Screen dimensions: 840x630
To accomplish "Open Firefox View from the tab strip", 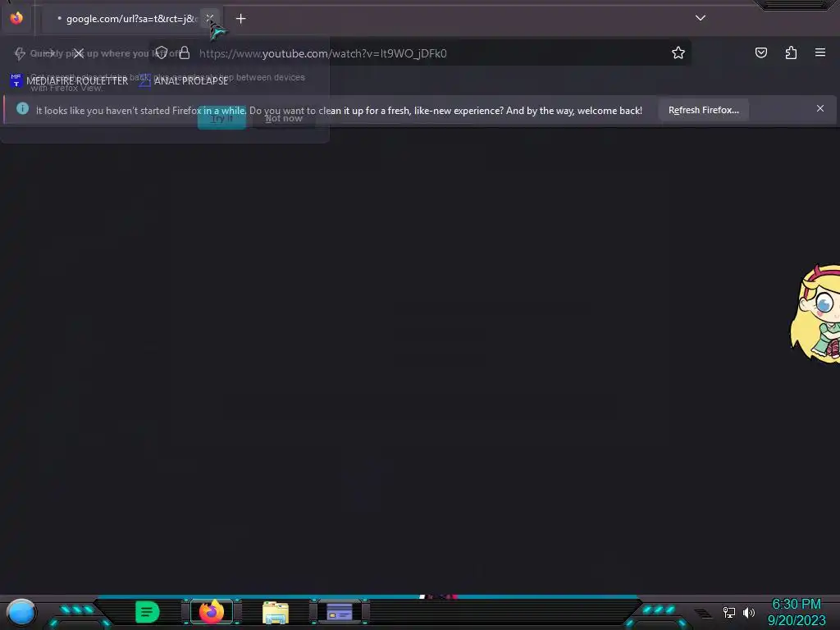I will [x=16, y=18].
